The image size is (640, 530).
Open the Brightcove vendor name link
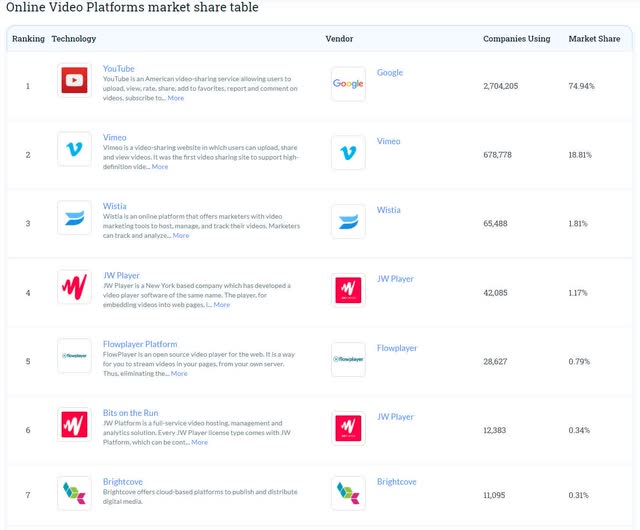point(397,482)
